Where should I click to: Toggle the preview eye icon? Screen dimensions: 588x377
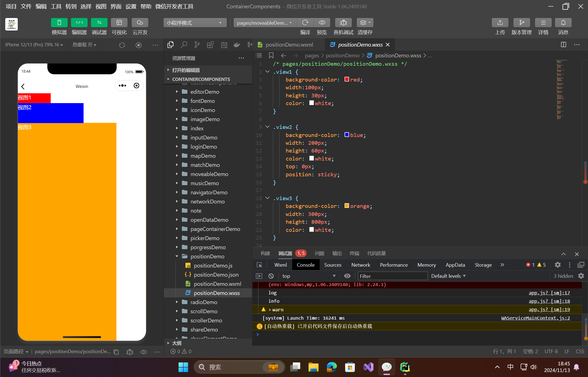pos(322,23)
